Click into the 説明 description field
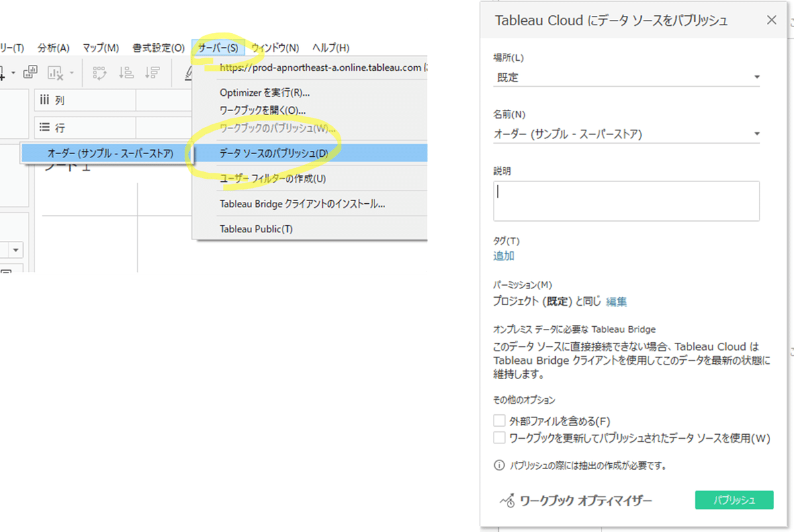 [627, 200]
